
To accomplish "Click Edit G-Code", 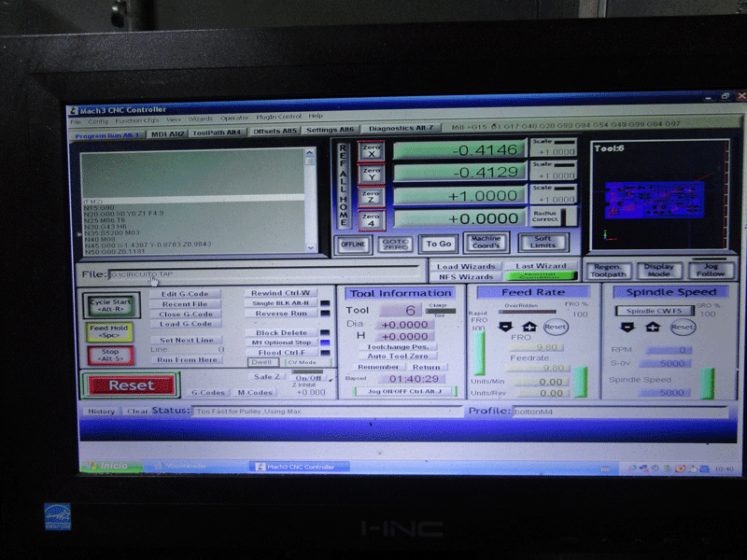I will pyautogui.click(x=185, y=294).
